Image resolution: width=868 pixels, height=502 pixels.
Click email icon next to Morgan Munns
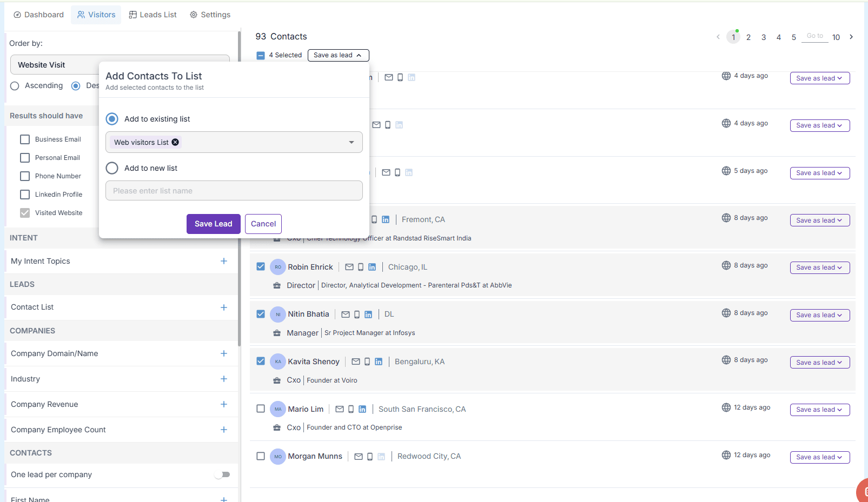click(359, 457)
